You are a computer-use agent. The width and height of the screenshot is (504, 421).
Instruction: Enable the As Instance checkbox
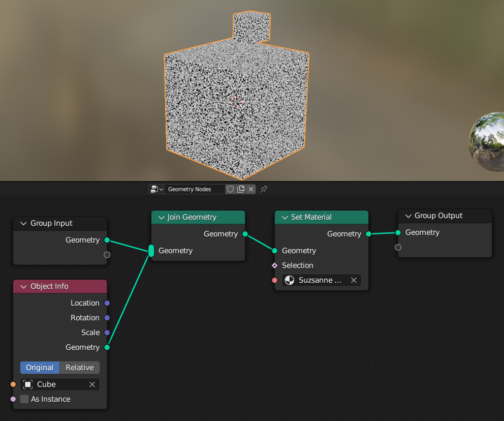(x=24, y=399)
